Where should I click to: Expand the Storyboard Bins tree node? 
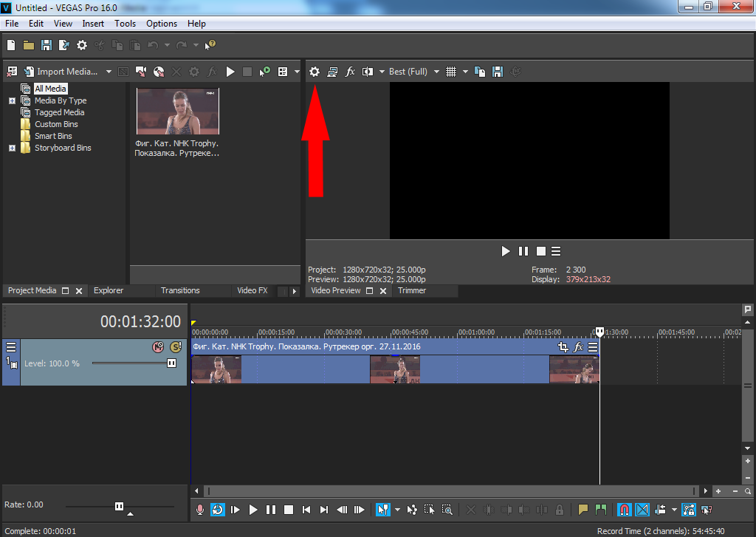point(12,148)
